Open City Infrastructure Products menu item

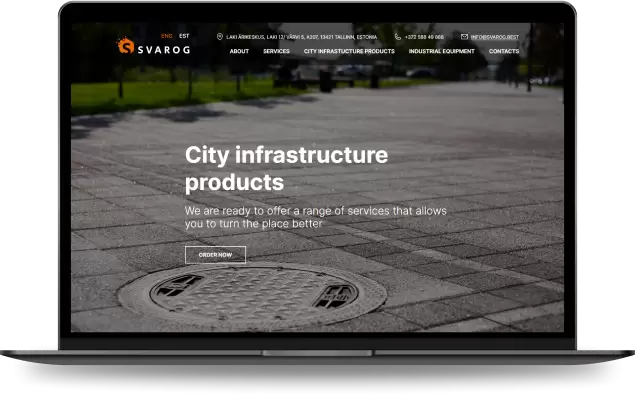click(x=349, y=51)
